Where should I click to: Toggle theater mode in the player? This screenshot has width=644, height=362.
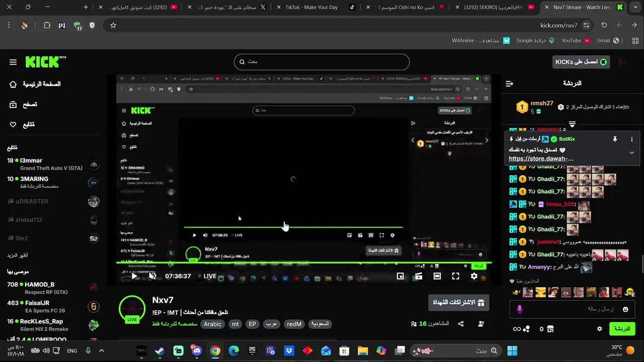pyautogui.click(x=437, y=276)
